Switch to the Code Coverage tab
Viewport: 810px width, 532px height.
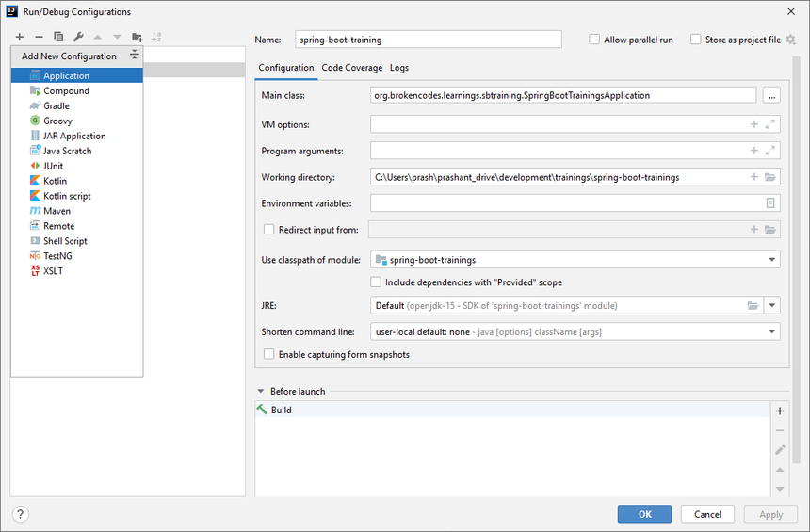pos(351,68)
